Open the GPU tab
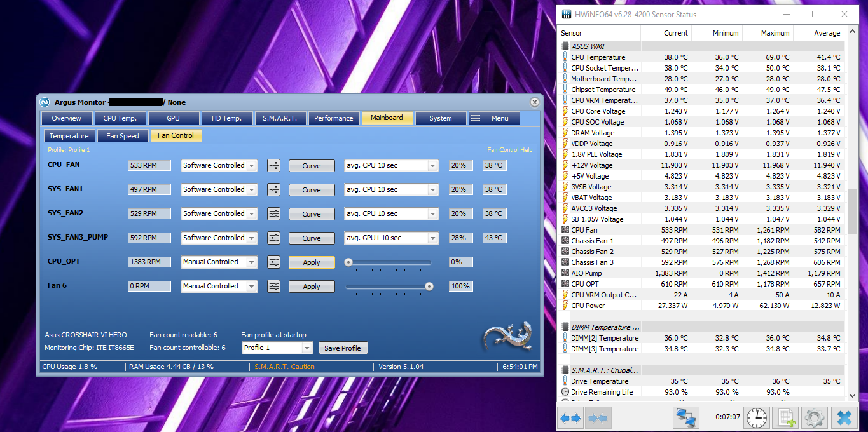The width and height of the screenshot is (868, 432). click(x=174, y=118)
